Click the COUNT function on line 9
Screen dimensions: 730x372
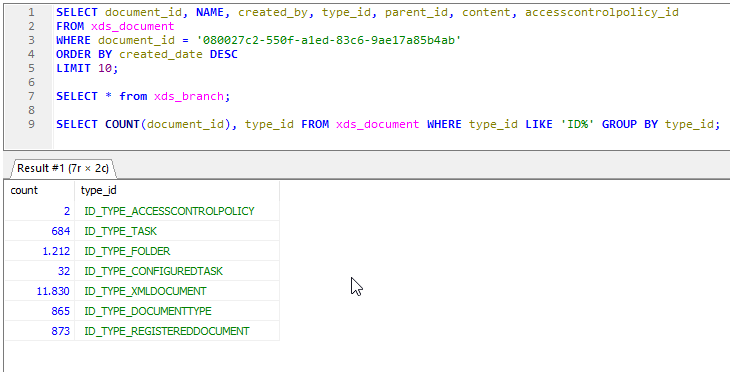tap(122, 124)
